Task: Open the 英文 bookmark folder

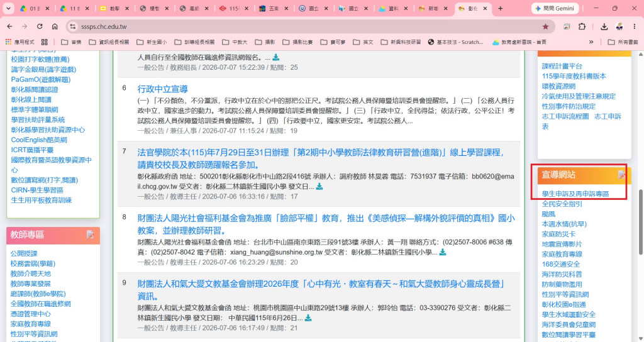Action: (364, 42)
